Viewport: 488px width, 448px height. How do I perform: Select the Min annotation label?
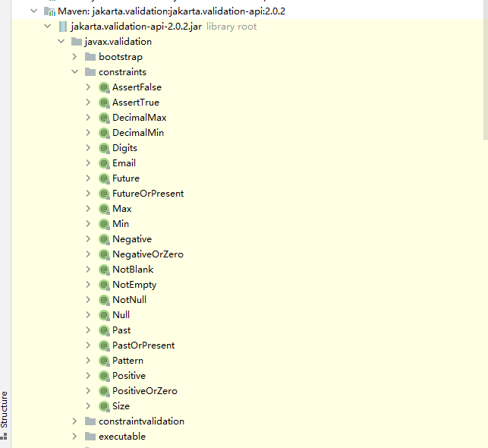click(121, 224)
